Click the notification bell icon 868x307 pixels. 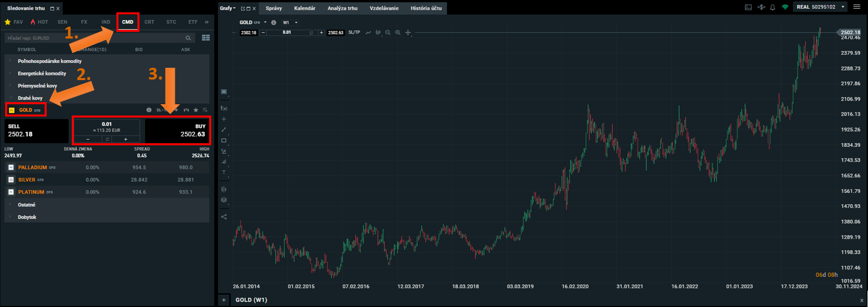click(x=773, y=7)
